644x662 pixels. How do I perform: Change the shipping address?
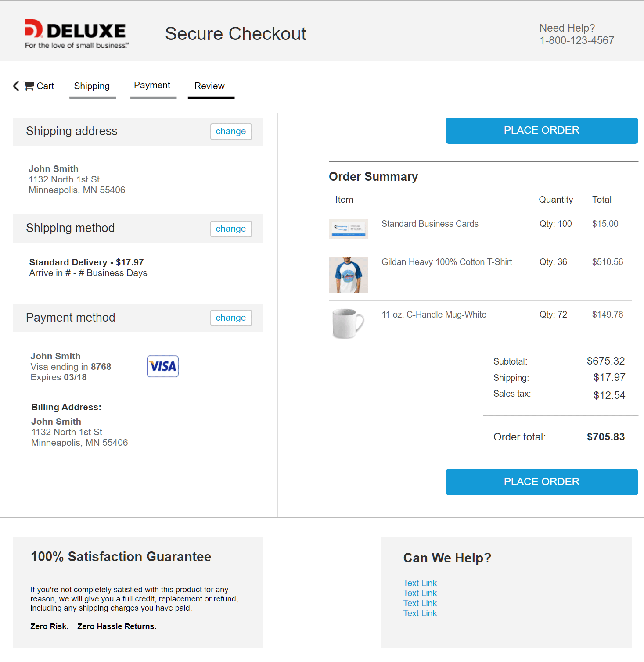pos(230,132)
